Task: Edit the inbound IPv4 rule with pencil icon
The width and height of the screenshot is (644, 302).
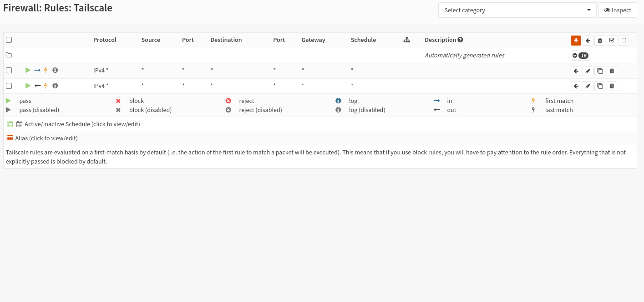Action: pos(588,71)
